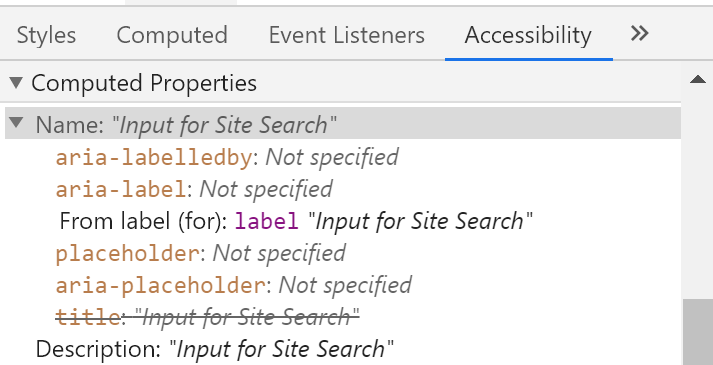The width and height of the screenshot is (713, 365).
Task: Collapse the Computed Properties section
Action: pyautogui.click(x=16, y=83)
